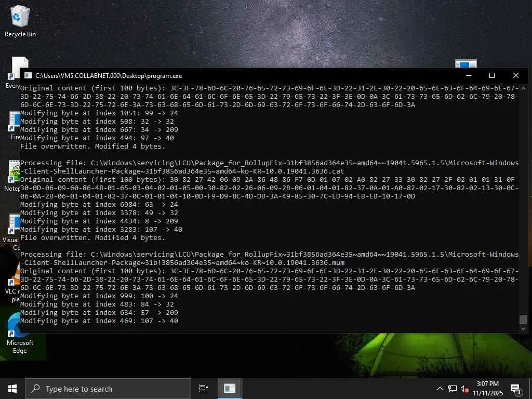Click line 'Modifying byte at index 483'
Viewport: 532px width, 399px height.
97,304
